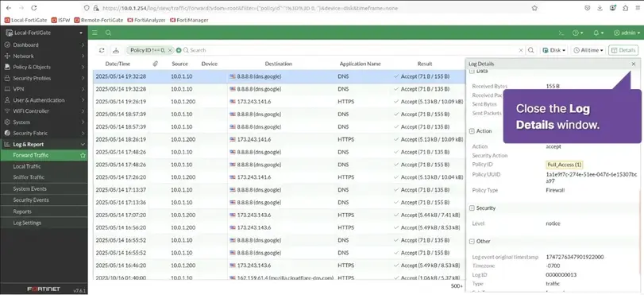Sort by Result column header

425,64
